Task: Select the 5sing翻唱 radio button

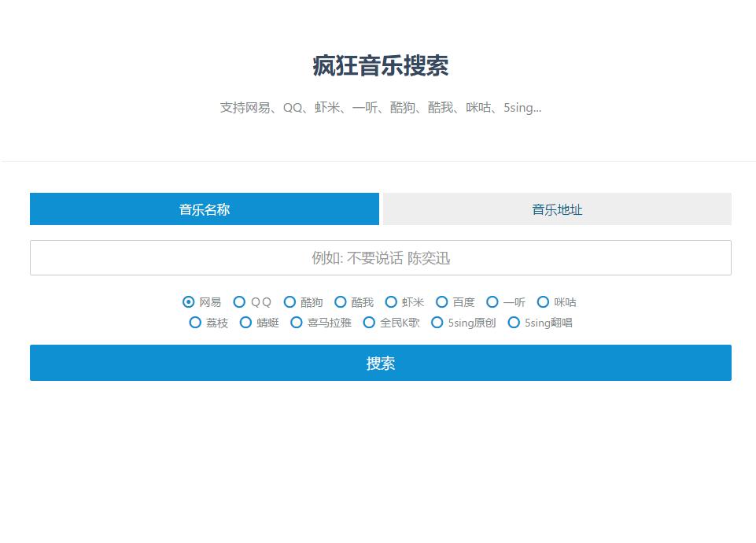Action: [x=514, y=323]
